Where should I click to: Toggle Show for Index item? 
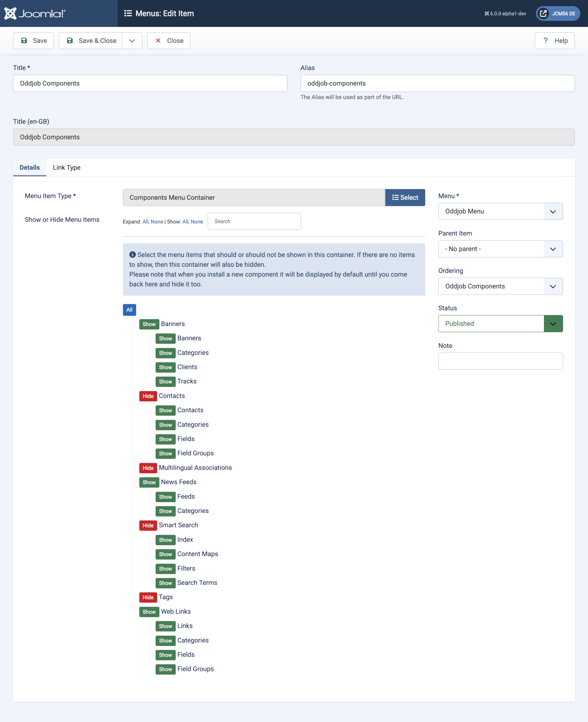pos(165,540)
